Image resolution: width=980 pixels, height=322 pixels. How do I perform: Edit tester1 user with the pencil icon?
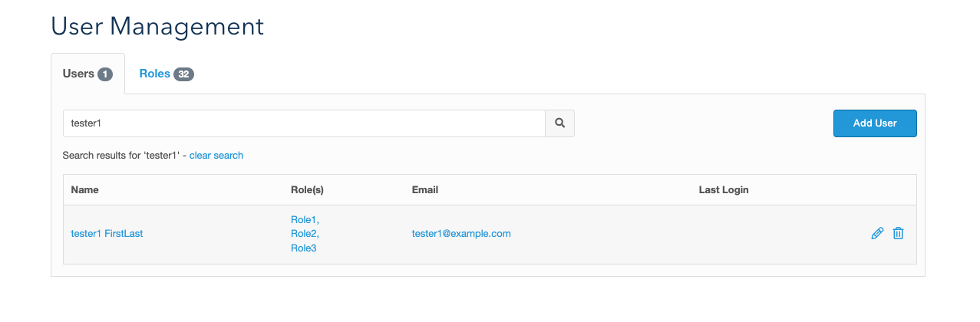pos(877,234)
